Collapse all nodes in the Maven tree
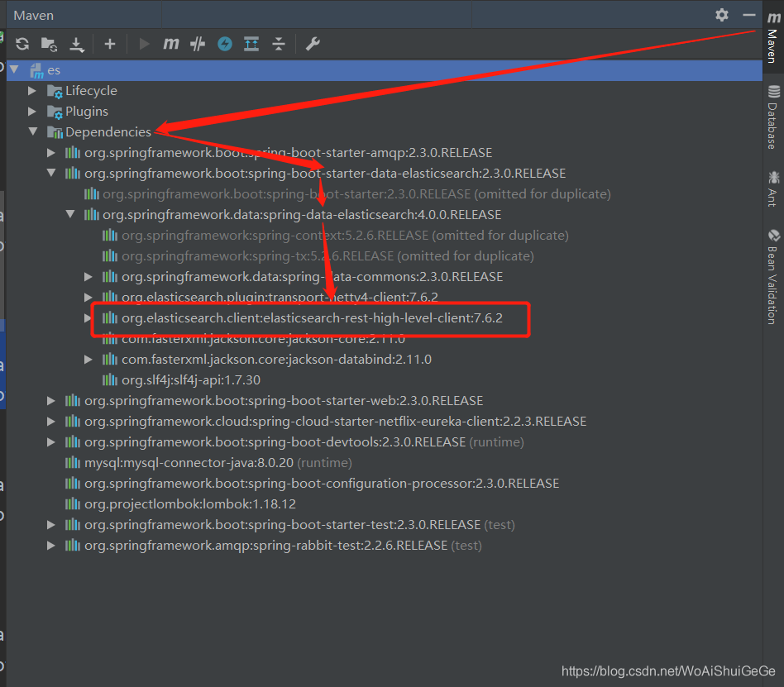 coord(279,44)
